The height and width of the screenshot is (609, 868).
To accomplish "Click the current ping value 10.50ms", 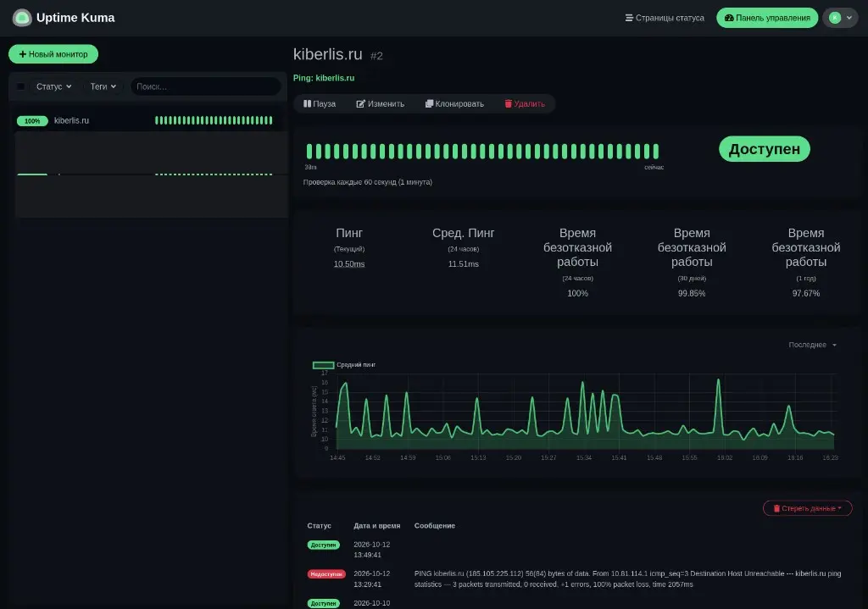I will coord(349,264).
